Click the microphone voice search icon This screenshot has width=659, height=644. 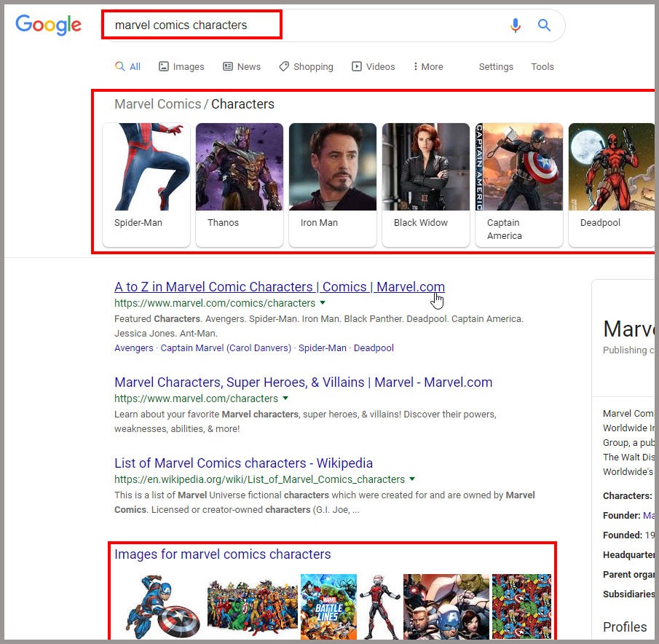[516, 25]
